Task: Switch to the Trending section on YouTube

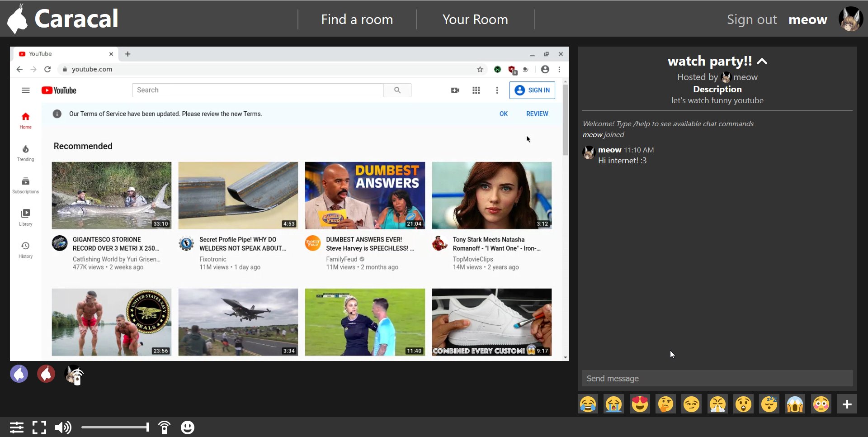Action: tap(25, 153)
